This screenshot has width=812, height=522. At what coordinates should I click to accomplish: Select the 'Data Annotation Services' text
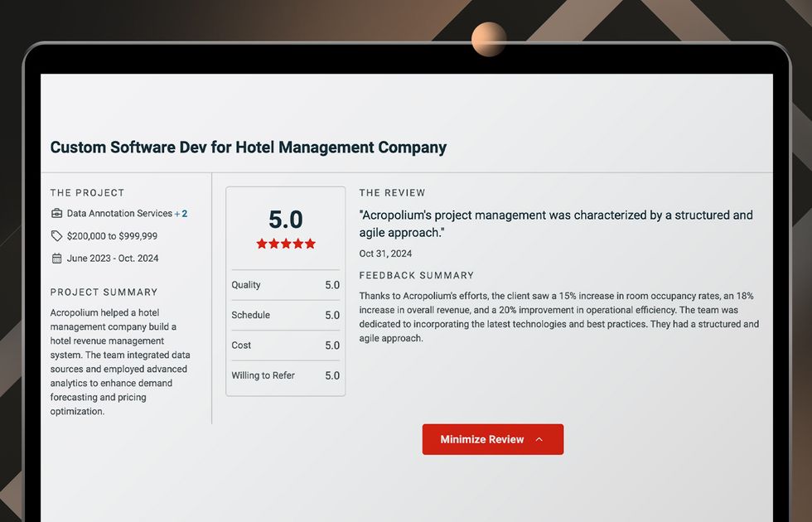pyautogui.click(x=119, y=214)
